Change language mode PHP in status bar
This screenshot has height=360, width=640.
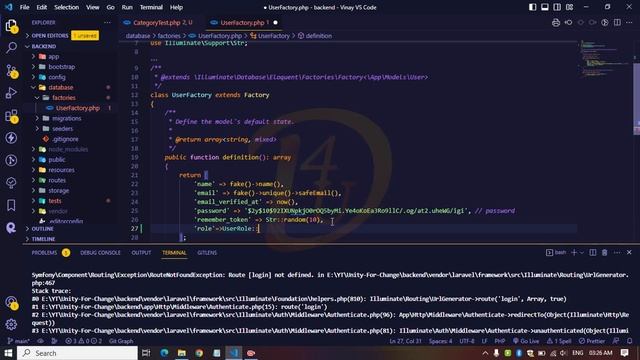500,341
